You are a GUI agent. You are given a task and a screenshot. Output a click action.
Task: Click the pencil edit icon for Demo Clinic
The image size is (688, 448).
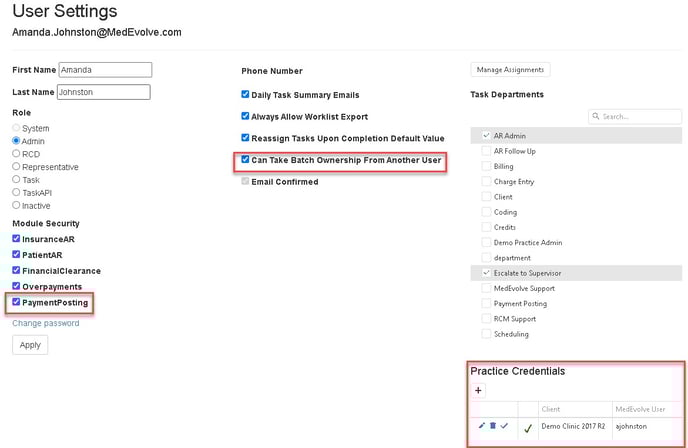(x=481, y=426)
